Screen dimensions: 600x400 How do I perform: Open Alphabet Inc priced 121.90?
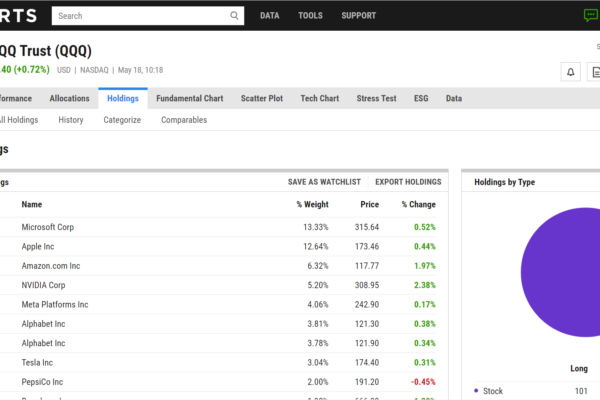click(x=43, y=343)
